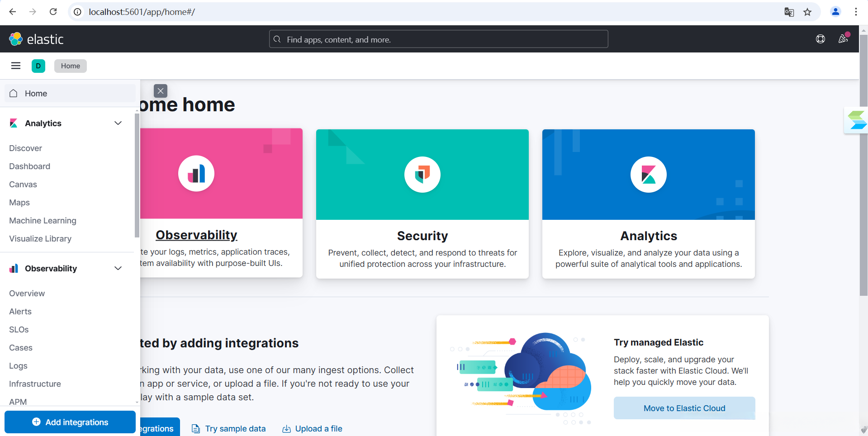Screen dimensions: 868x436
Task: Open the browser three-dot menu
Action: point(856,12)
